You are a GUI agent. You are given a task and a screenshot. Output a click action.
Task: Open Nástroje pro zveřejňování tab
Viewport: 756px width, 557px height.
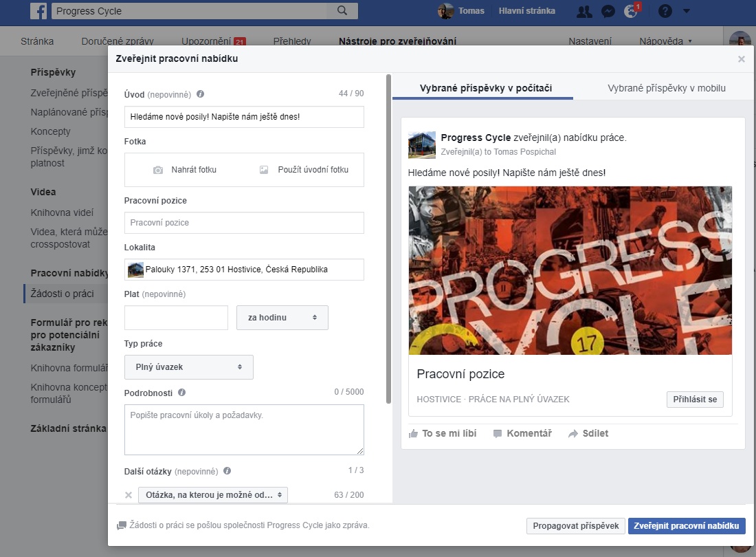click(x=397, y=41)
